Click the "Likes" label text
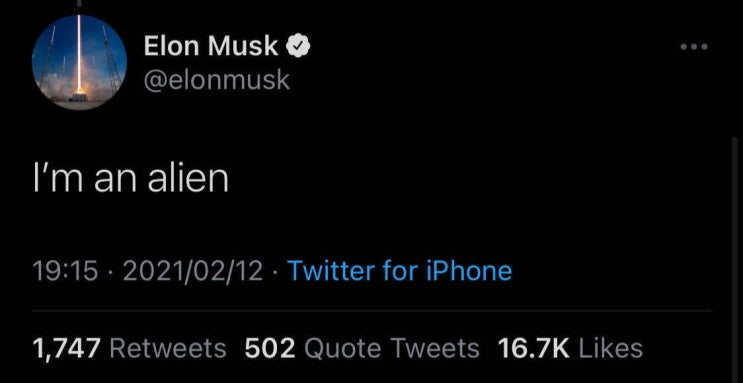Viewport: 743px width, 383px height. coord(611,348)
